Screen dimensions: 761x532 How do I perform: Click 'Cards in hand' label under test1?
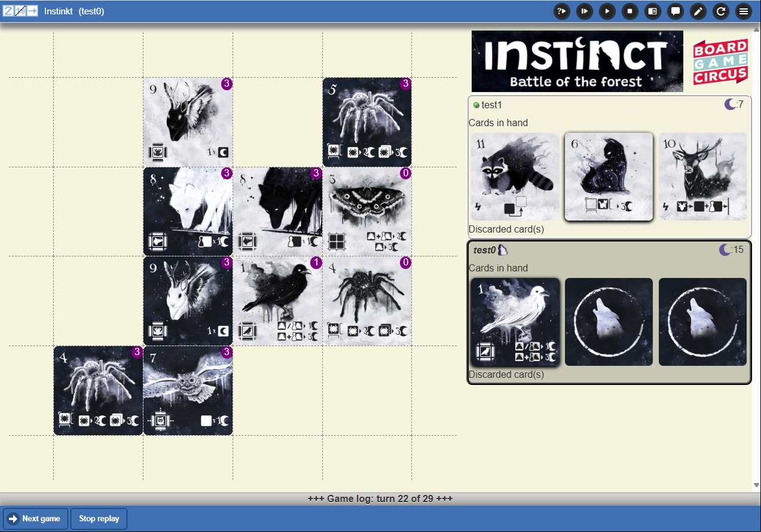click(x=498, y=123)
